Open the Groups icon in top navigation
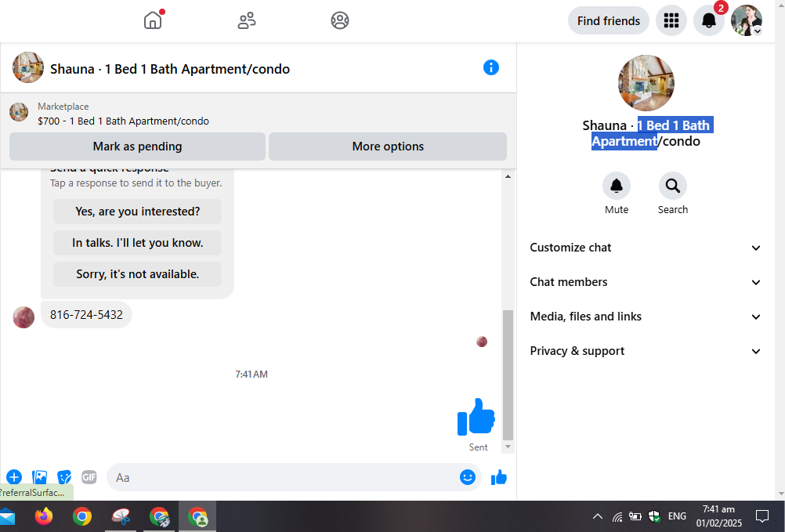 pyautogui.click(x=340, y=20)
